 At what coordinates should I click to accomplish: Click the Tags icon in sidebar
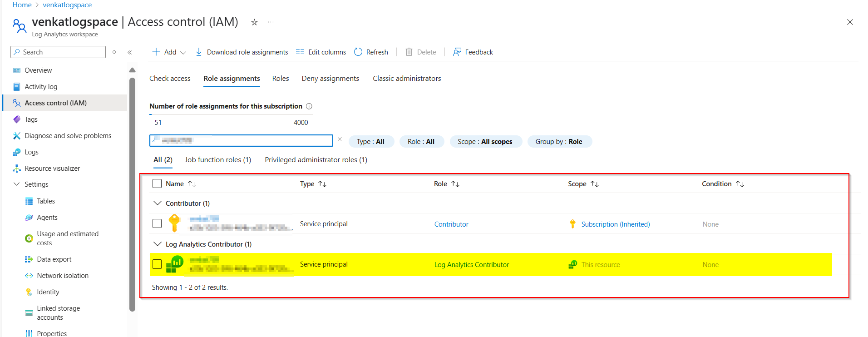(17, 119)
